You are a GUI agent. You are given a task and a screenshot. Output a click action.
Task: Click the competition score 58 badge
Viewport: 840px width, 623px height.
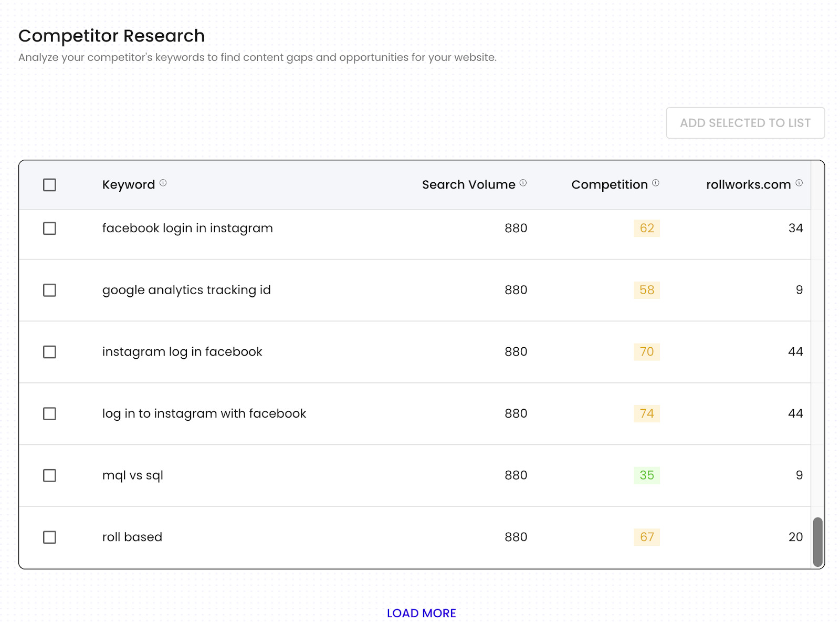(647, 290)
